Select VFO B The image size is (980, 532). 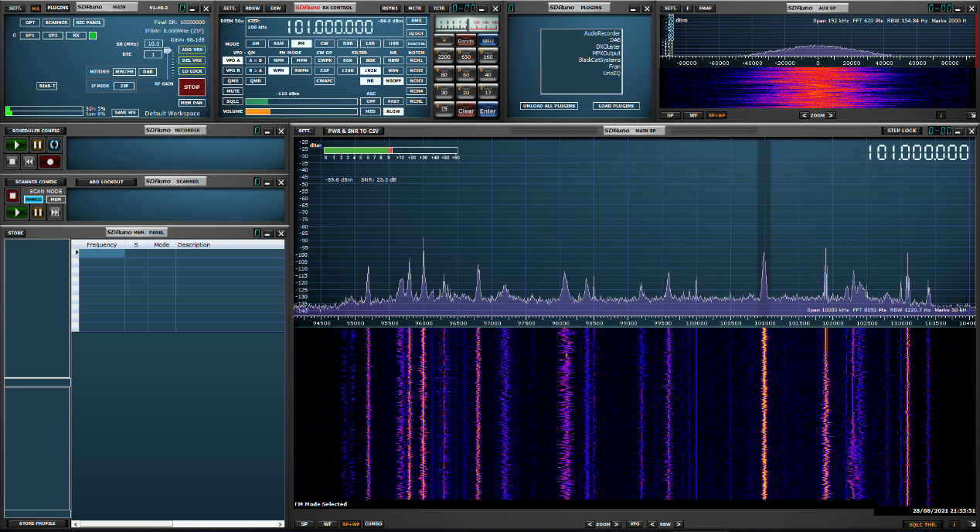(233, 70)
